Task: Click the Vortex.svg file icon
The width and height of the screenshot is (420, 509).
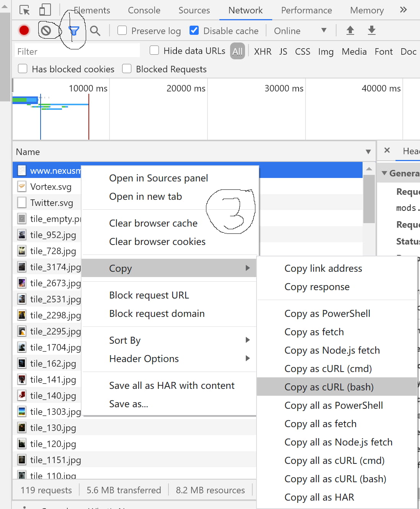Action: click(22, 187)
